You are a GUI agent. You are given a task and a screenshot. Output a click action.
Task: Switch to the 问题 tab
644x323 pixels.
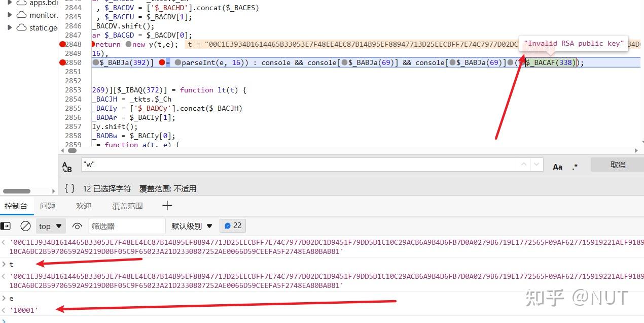click(x=47, y=206)
